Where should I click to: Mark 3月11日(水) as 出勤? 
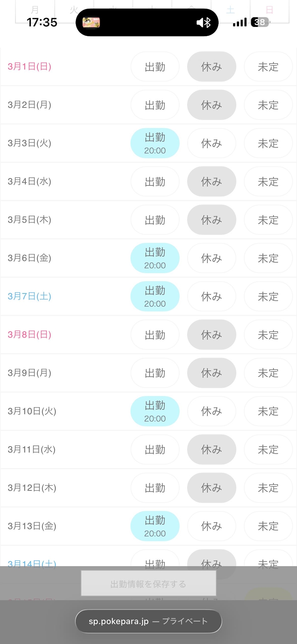(155, 449)
